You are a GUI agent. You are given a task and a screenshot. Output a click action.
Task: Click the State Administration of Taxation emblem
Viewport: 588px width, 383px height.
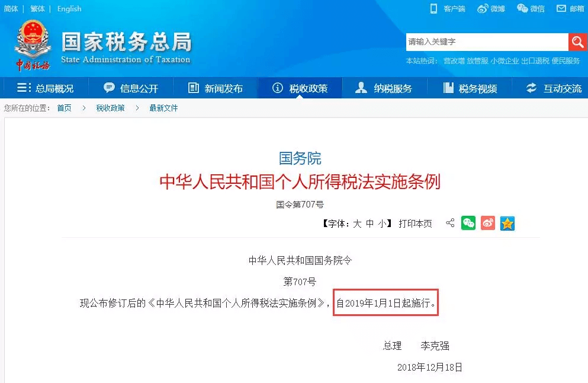click(x=33, y=45)
